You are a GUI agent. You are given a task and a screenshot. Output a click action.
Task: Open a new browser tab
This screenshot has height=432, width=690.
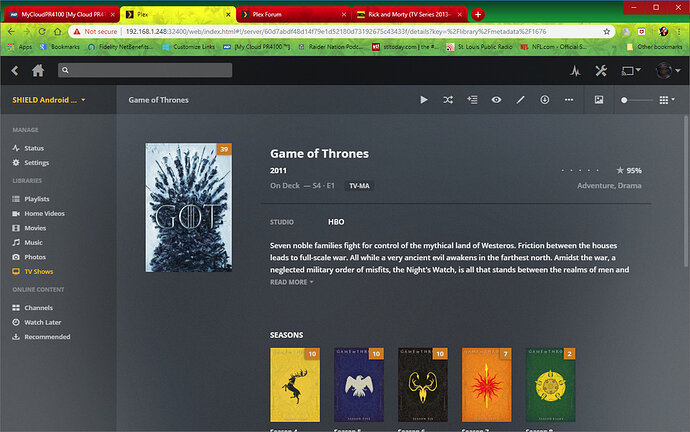click(x=478, y=15)
